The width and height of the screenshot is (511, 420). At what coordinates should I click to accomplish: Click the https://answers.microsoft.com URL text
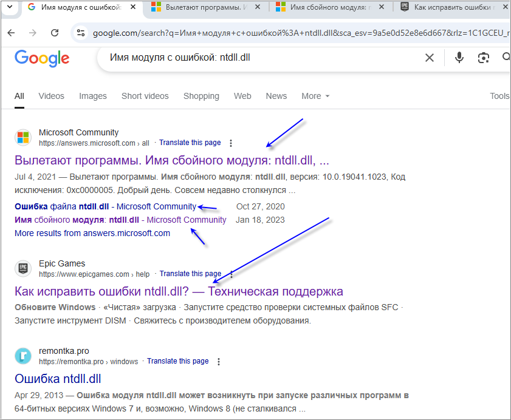[x=94, y=143]
